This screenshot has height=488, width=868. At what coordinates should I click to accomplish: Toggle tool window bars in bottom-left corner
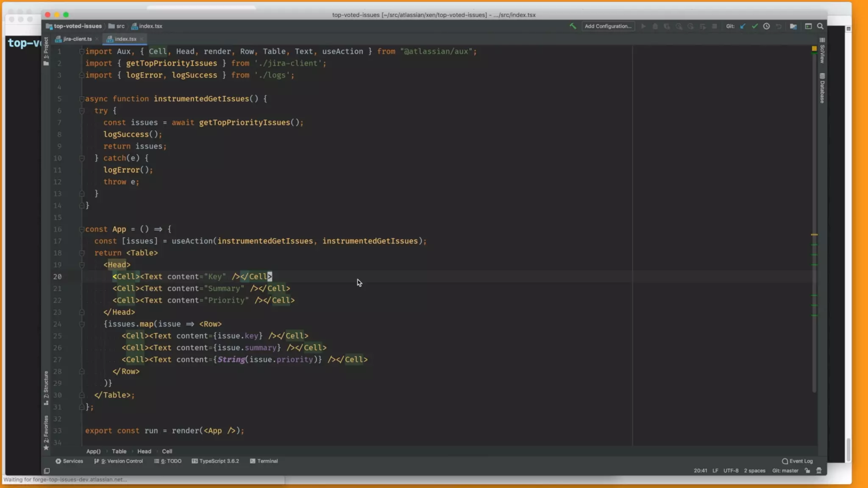[47, 471]
